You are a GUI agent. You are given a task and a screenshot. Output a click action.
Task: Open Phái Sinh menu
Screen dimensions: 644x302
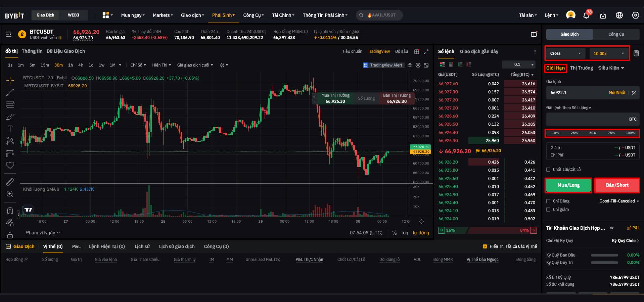(x=223, y=15)
